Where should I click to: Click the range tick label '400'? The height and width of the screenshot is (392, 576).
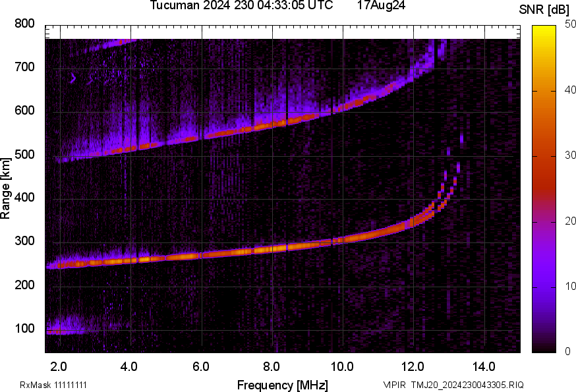click(x=24, y=198)
